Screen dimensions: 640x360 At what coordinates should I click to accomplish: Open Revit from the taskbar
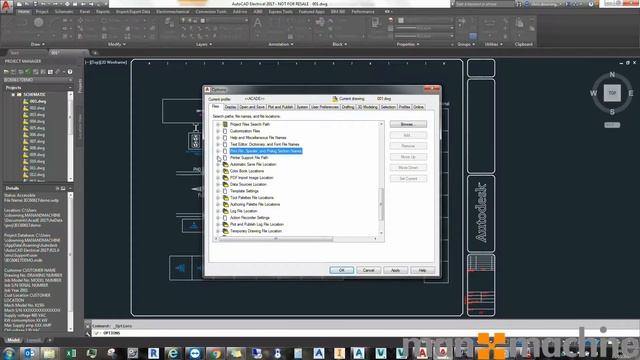[153, 353]
